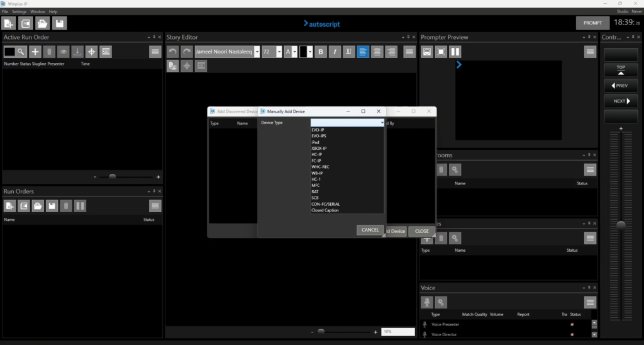Screen dimensions: 644x345
Task: Open font size 72 dropdown
Action: [279, 52]
